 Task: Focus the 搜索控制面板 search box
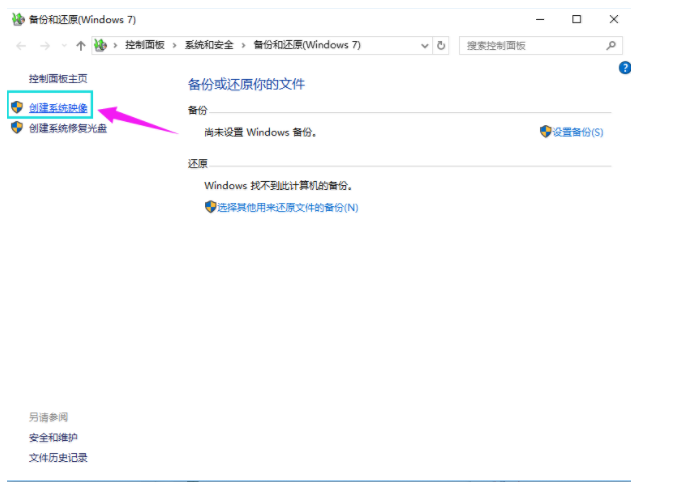point(540,46)
